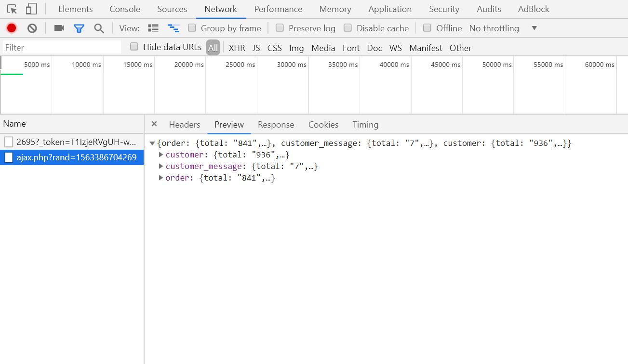The height and width of the screenshot is (364, 628).
Task: Enable screenshot capture with the camera icon
Action: (x=59, y=28)
